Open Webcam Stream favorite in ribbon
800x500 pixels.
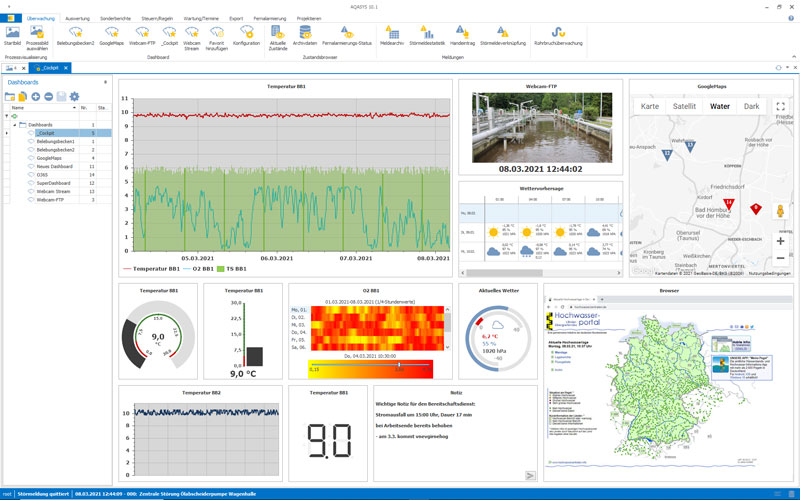pyautogui.click(x=192, y=38)
